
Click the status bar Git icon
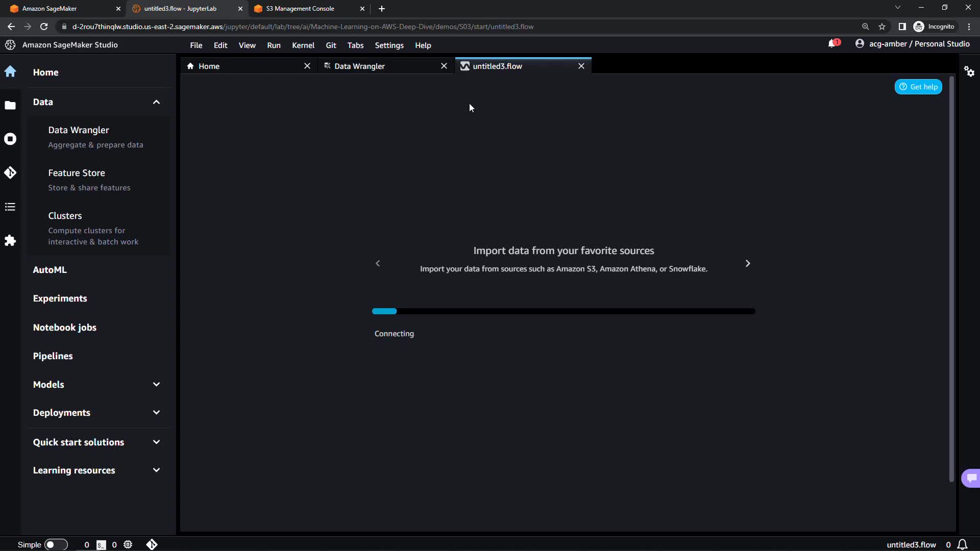pos(152,544)
